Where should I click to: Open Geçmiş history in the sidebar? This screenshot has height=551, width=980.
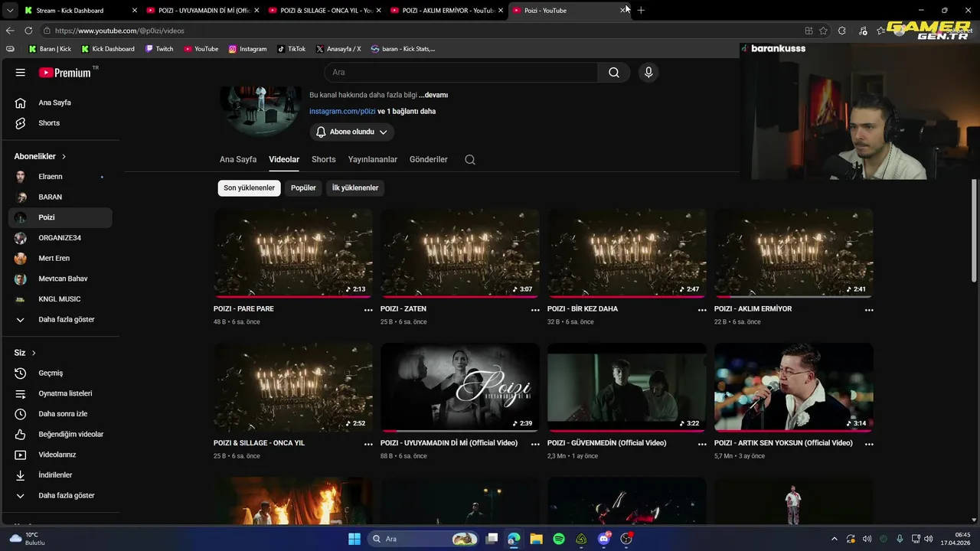[x=60, y=373]
